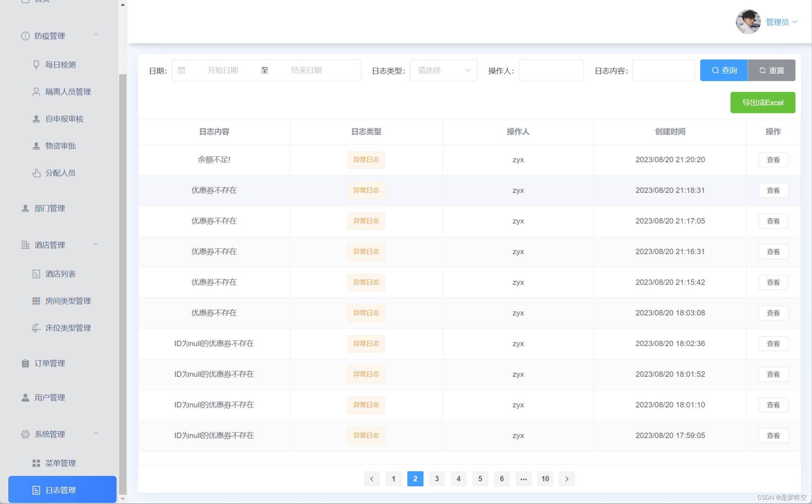Click the refresh icon on 重置 button
This screenshot has width=812, height=504.
pyautogui.click(x=762, y=70)
